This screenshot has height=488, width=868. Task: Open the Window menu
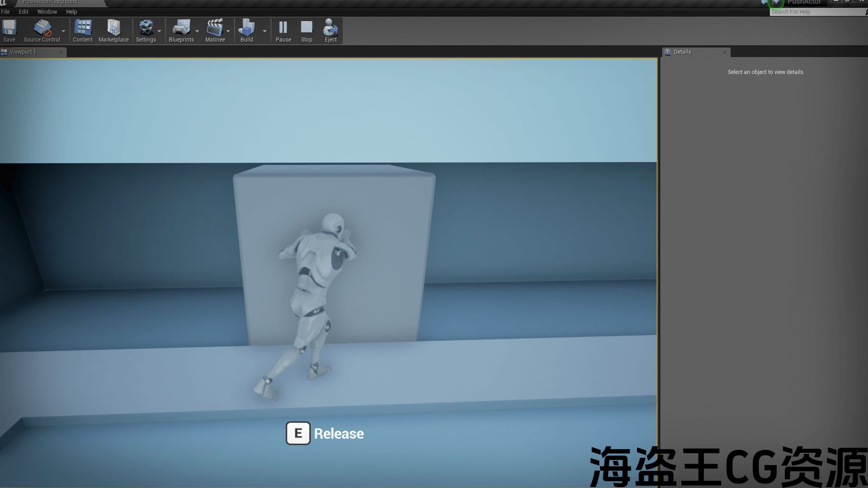(47, 12)
